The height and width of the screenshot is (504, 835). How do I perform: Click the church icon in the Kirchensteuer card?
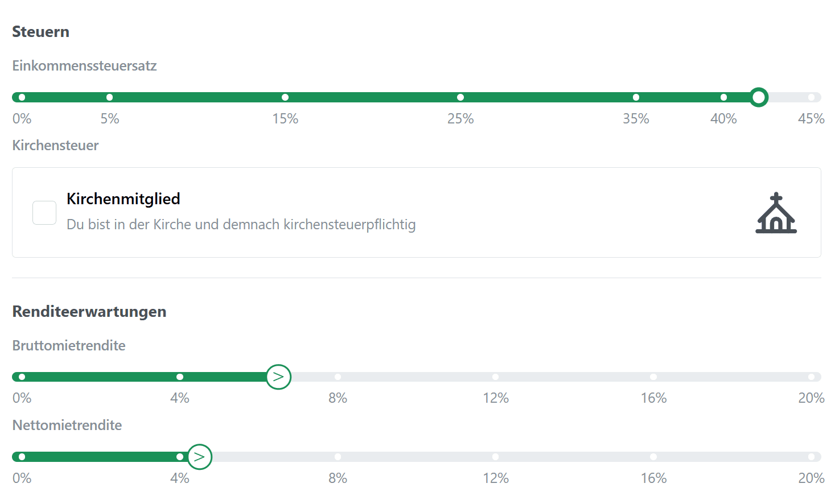[x=776, y=213]
